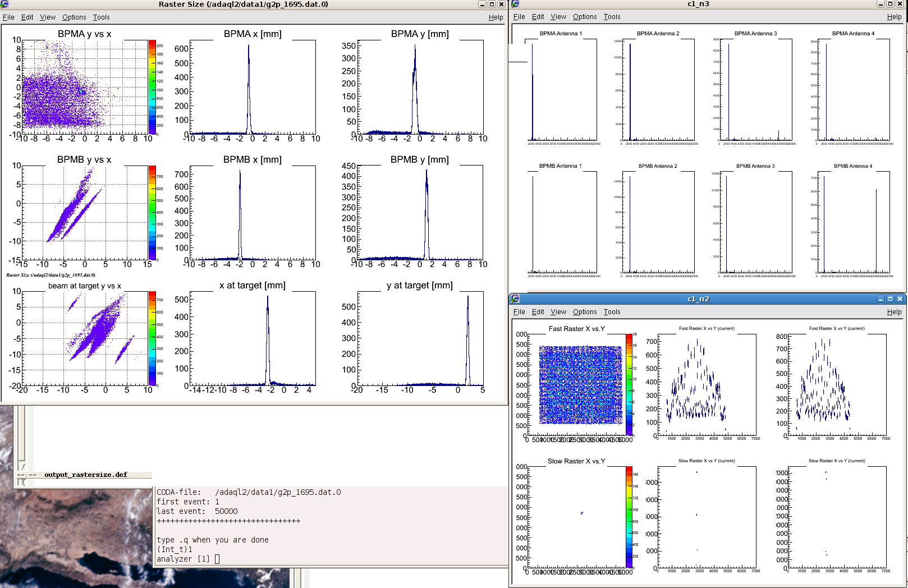908x588 pixels.
Task: Open Edit menu in c1_n2 window
Action: [538, 312]
